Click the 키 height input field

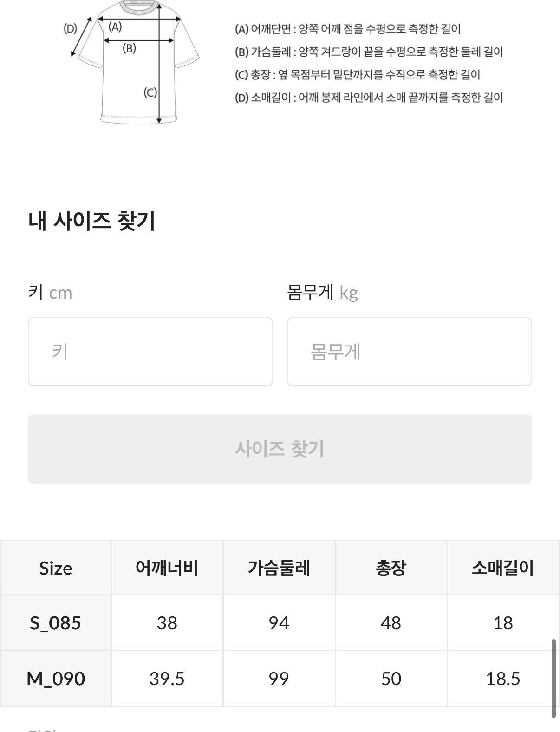coord(150,352)
